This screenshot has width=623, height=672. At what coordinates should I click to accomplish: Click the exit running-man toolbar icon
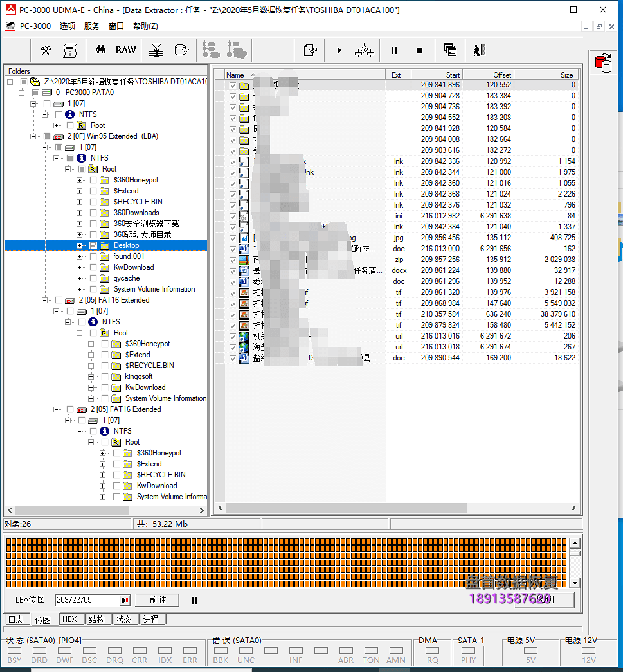coord(480,50)
